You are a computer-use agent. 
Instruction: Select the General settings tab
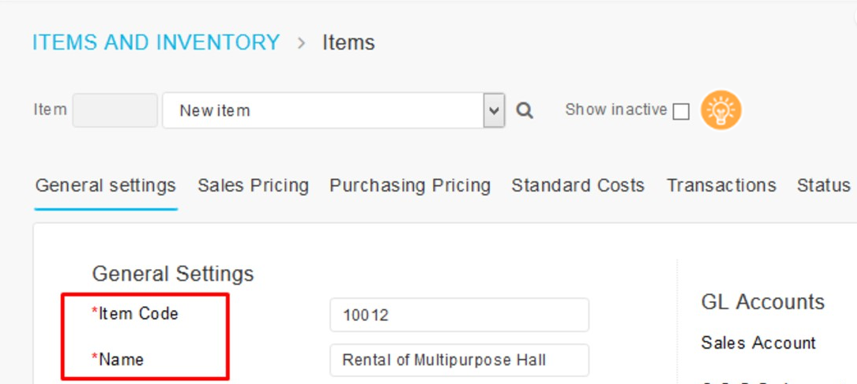105,186
